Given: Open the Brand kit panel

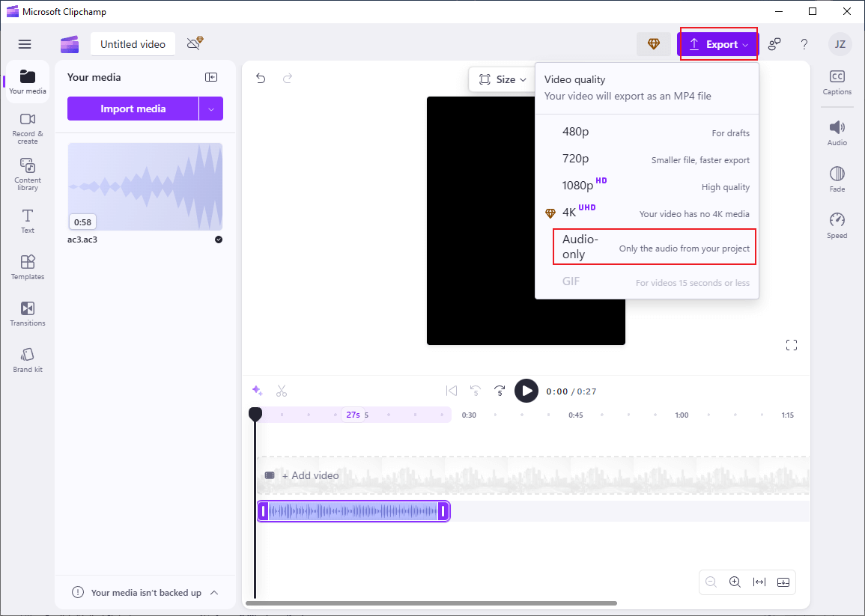Looking at the screenshot, I should pos(28,360).
